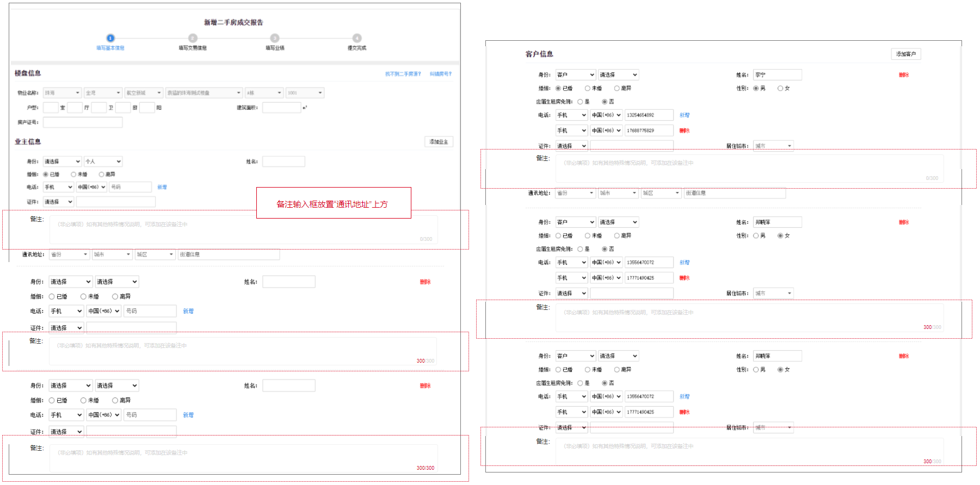The width and height of the screenshot is (980, 485).
Task: Focus the 卫 count field in 户型
Action: click(99, 108)
